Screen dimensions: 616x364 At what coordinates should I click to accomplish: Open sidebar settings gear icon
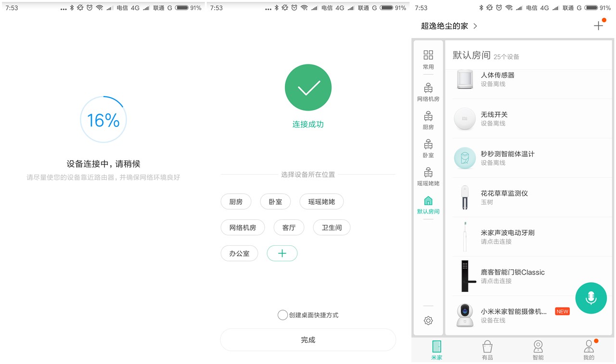click(428, 321)
